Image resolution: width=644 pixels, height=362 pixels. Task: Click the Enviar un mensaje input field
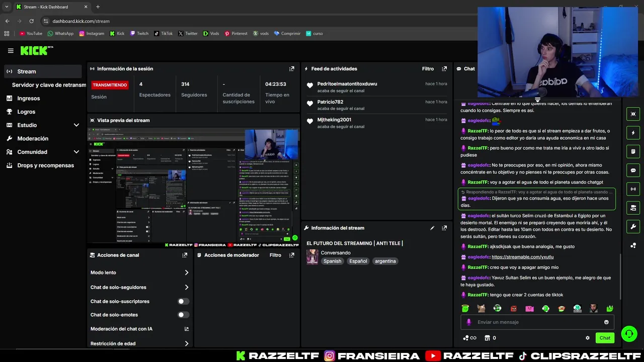click(x=537, y=322)
